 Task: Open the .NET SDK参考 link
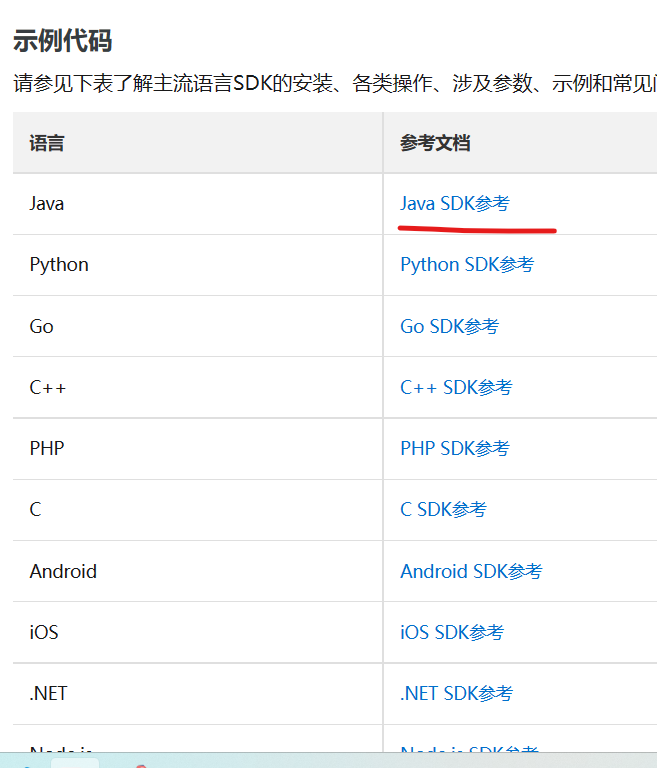pyautogui.click(x=457, y=694)
